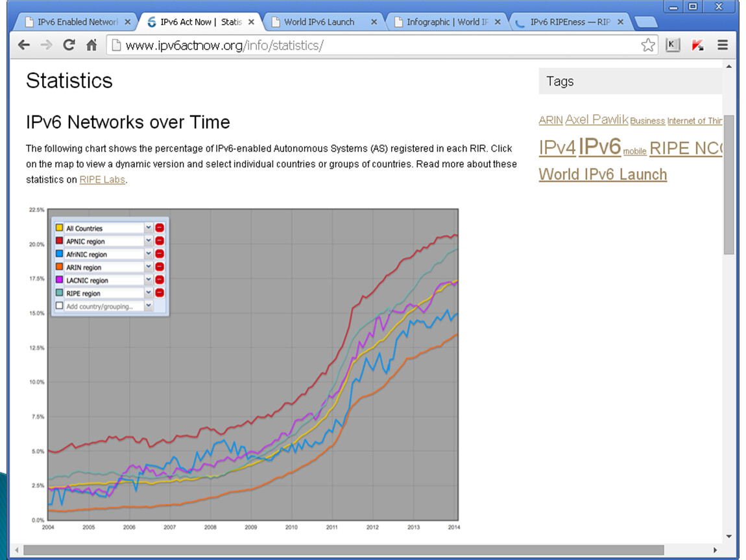
Task: Remove ARIN region with red minus
Action: coord(160,267)
